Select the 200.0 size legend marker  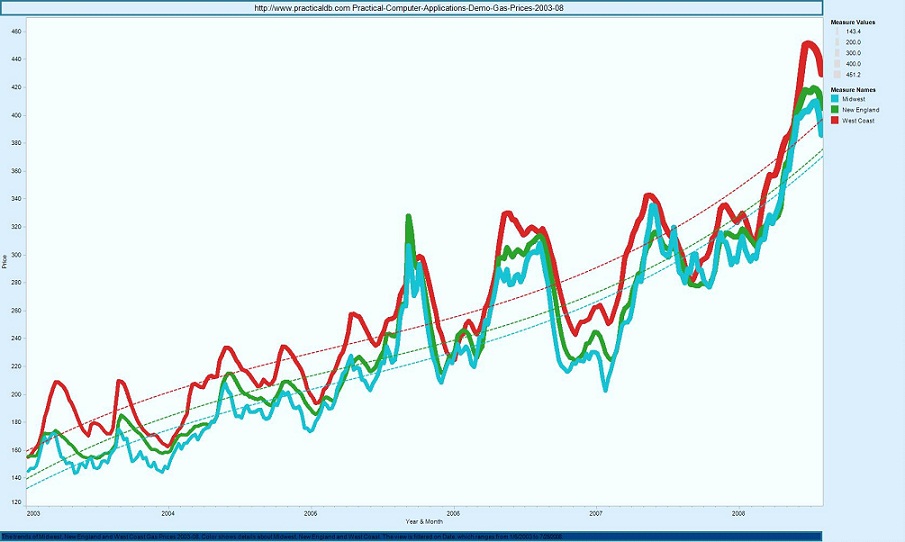[836, 43]
